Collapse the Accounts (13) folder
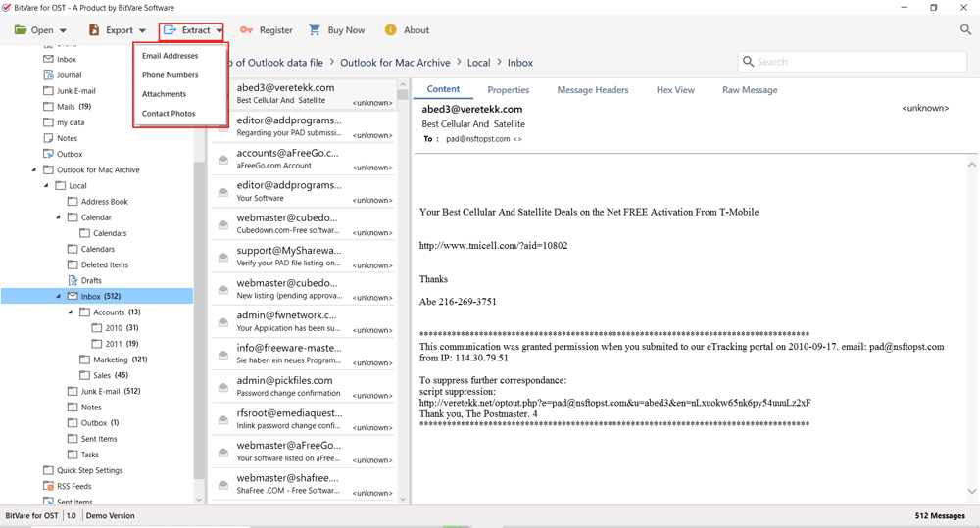Image resolution: width=980 pixels, height=528 pixels. pyautogui.click(x=71, y=312)
